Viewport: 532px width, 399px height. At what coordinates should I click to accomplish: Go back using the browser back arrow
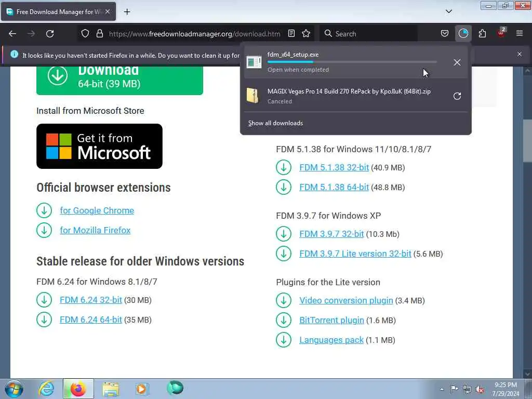12,34
